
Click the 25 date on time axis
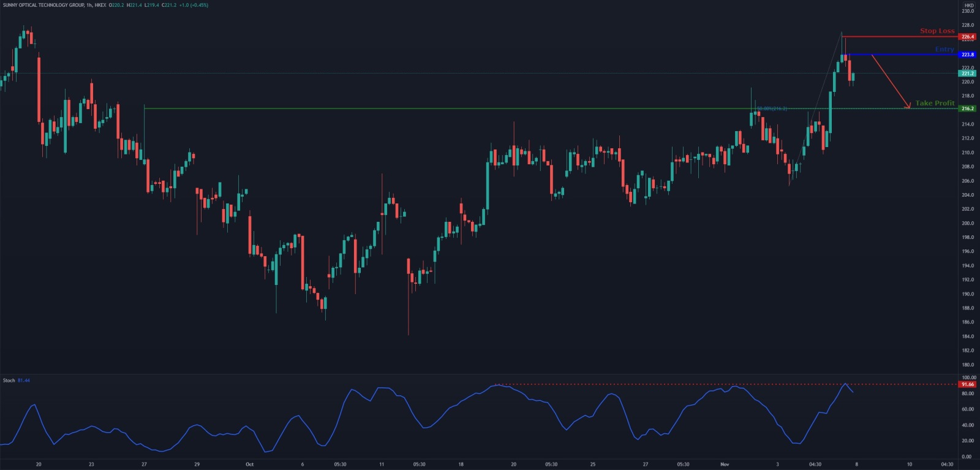(593, 464)
